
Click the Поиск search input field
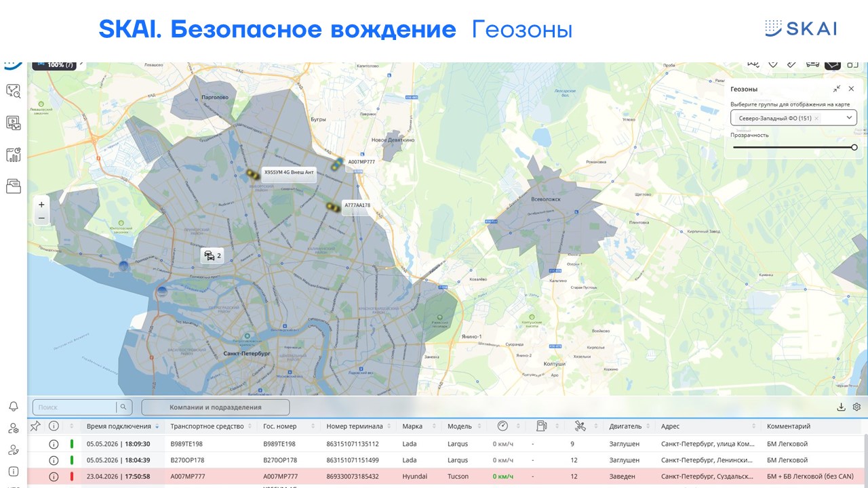pyautogui.click(x=75, y=407)
